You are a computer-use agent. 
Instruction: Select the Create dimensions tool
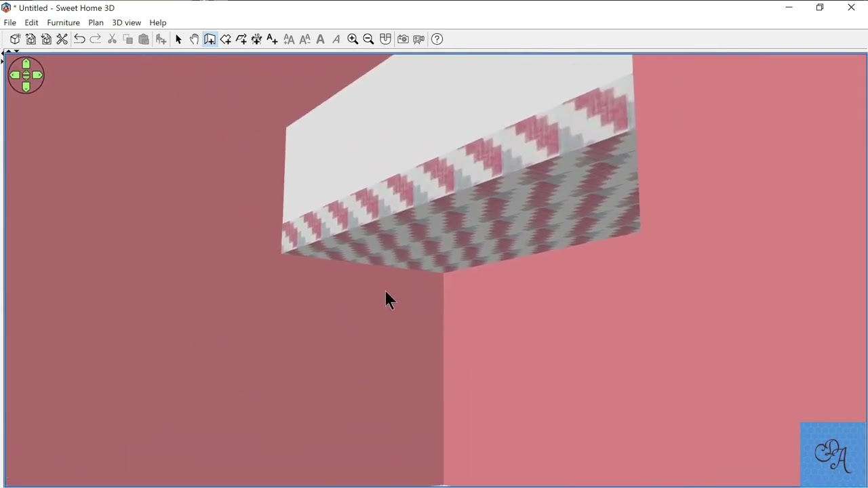[256, 39]
